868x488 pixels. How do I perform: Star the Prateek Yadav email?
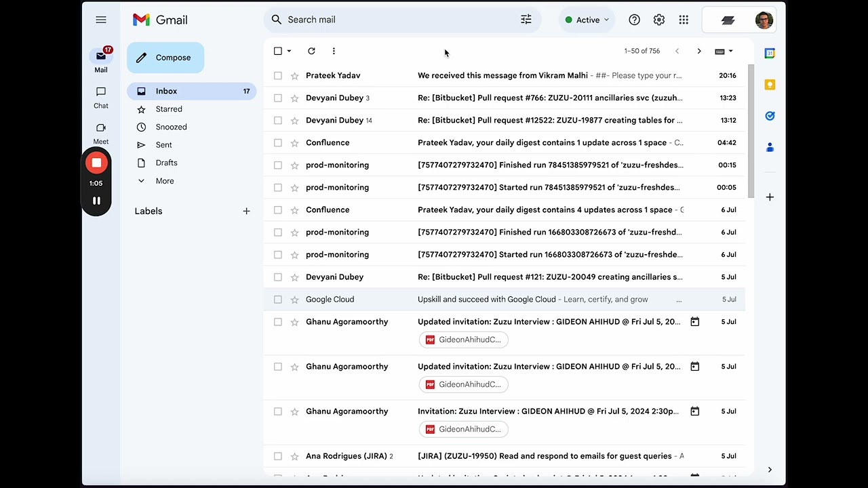294,76
